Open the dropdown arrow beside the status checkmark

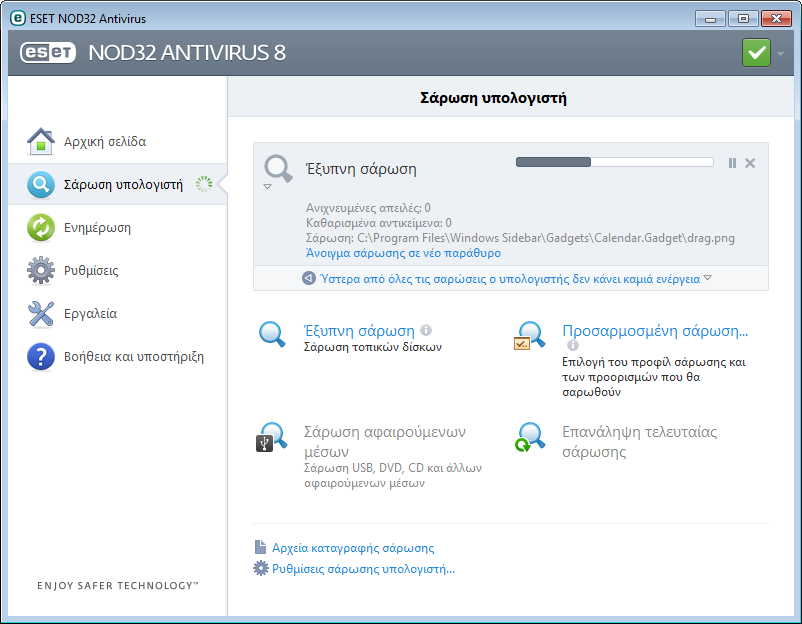(780, 53)
